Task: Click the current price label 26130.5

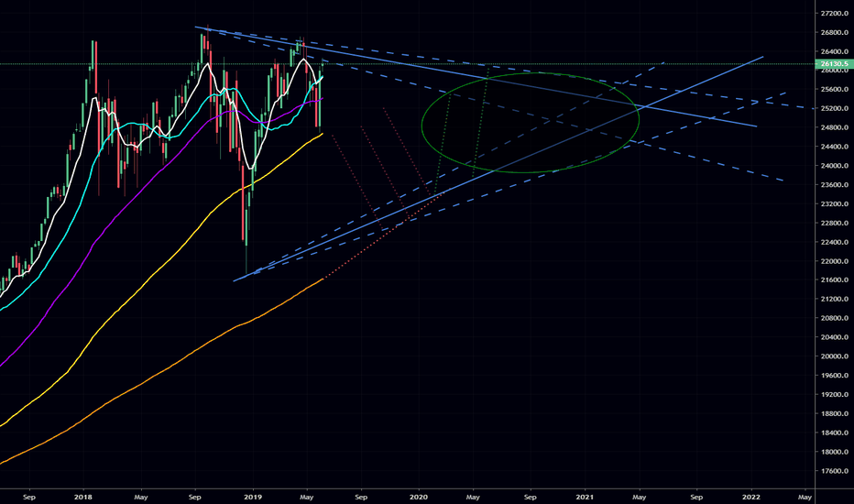Action: coord(833,64)
